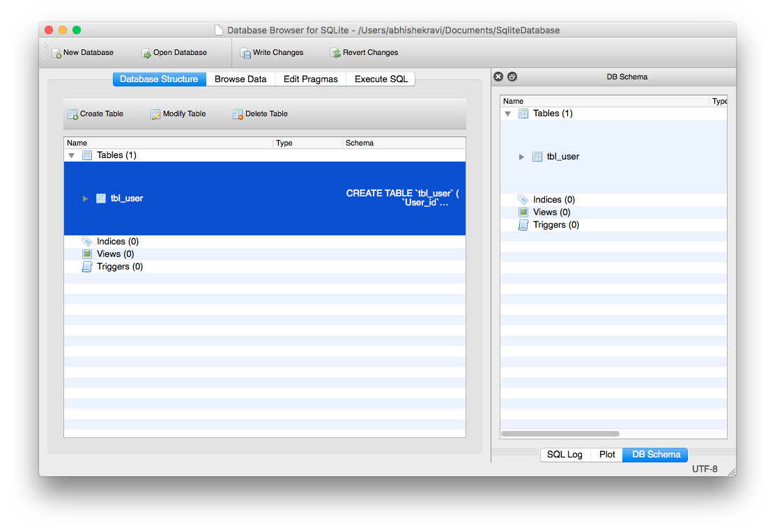The height and width of the screenshot is (532, 775).
Task: Select Indices (0) in the main tree
Action: [117, 242]
